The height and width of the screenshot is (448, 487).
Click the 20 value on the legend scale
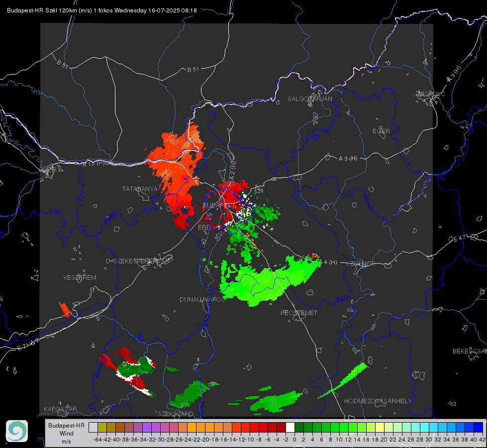click(x=384, y=440)
